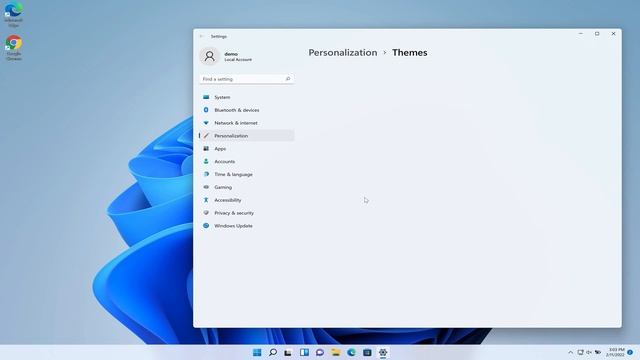Open Windows Update settings
Image resolution: width=640 pixels, height=360 pixels.
click(247, 226)
